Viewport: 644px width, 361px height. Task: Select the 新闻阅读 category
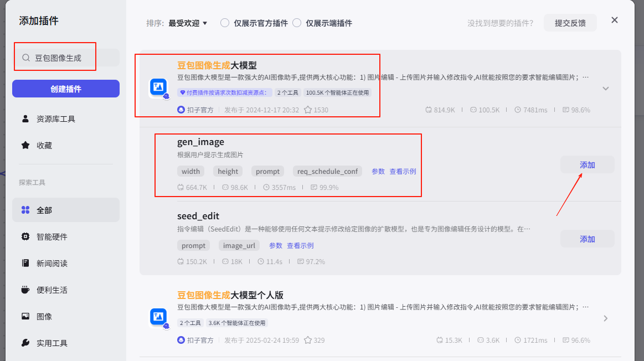click(66, 263)
